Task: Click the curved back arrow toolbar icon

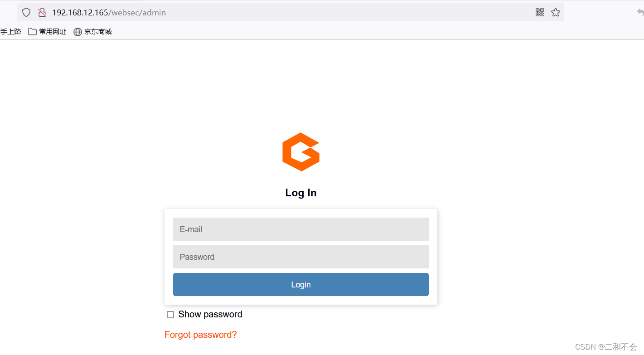Action: 639,12
